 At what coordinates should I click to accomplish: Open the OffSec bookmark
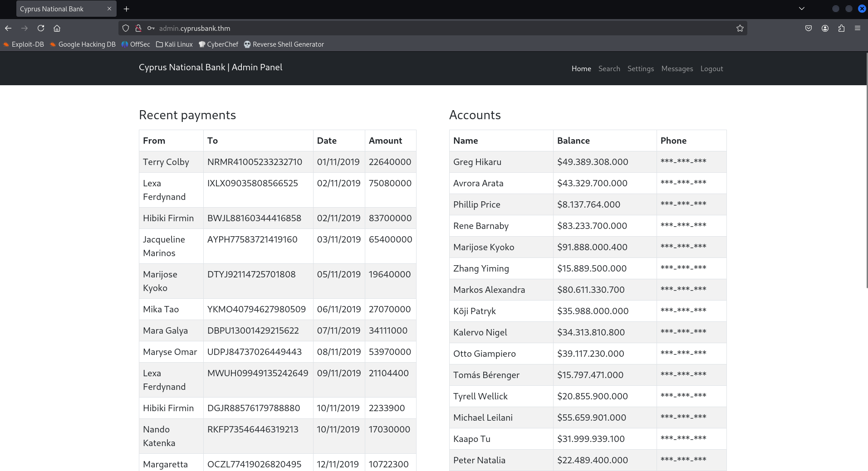tap(136, 44)
